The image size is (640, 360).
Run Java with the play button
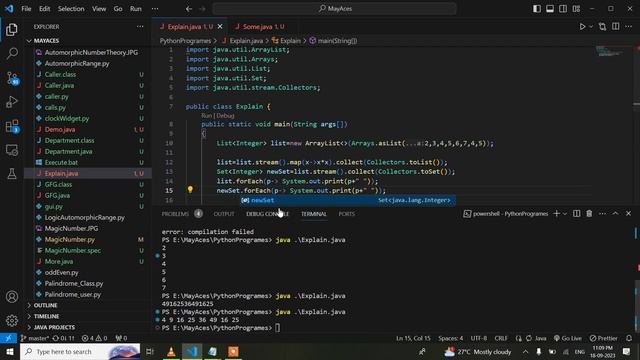coord(582,27)
